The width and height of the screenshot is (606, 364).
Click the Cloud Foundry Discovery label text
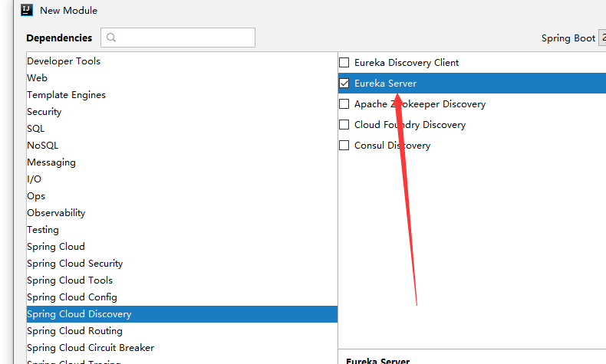point(410,125)
